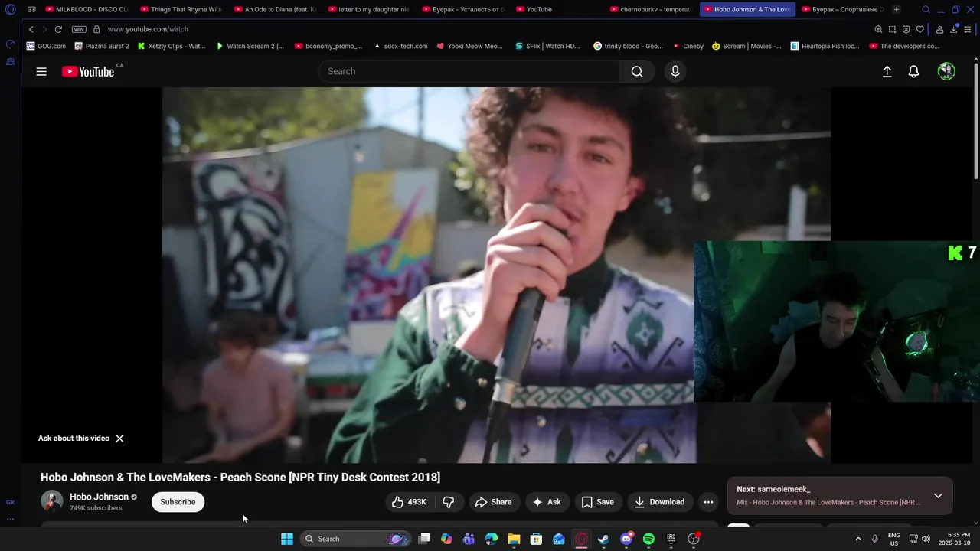Open the 'Heartopia Fish loc...' bookmark
This screenshot has height=551, width=980.
(x=825, y=46)
